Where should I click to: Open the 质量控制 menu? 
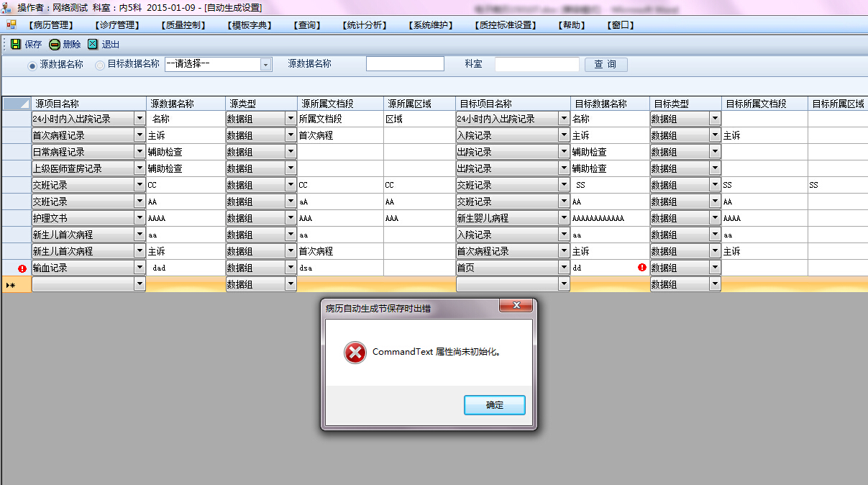pos(184,25)
